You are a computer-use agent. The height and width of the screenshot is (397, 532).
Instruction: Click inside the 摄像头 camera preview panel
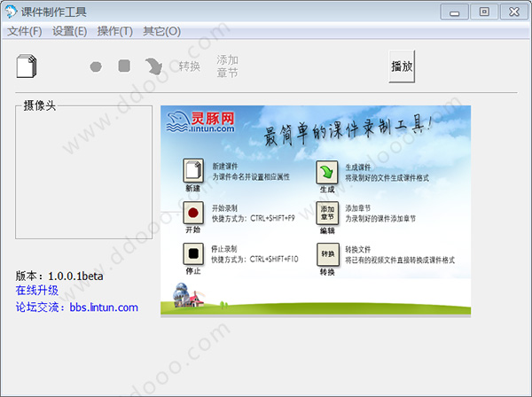(x=84, y=173)
